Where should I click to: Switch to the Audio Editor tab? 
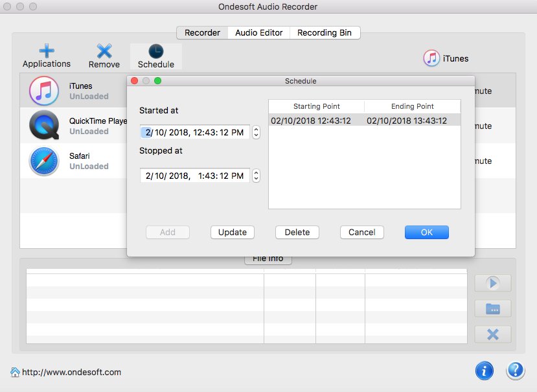click(x=258, y=32)
